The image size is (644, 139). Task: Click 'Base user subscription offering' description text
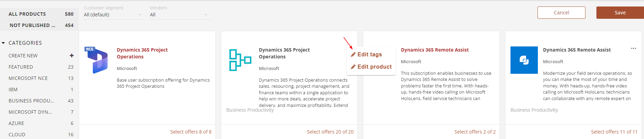click(163, 83)
